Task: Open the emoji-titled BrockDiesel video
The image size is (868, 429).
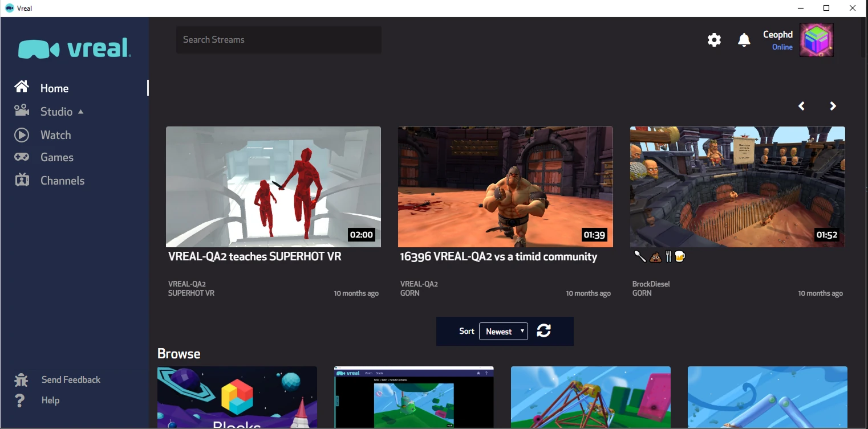Action: coord(659,257)
